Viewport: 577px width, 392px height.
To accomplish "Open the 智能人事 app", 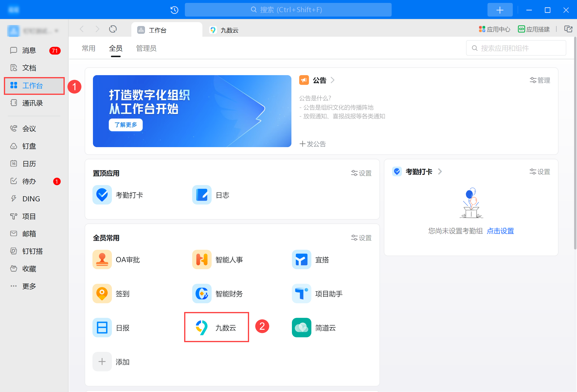I will tap(202, 259).
